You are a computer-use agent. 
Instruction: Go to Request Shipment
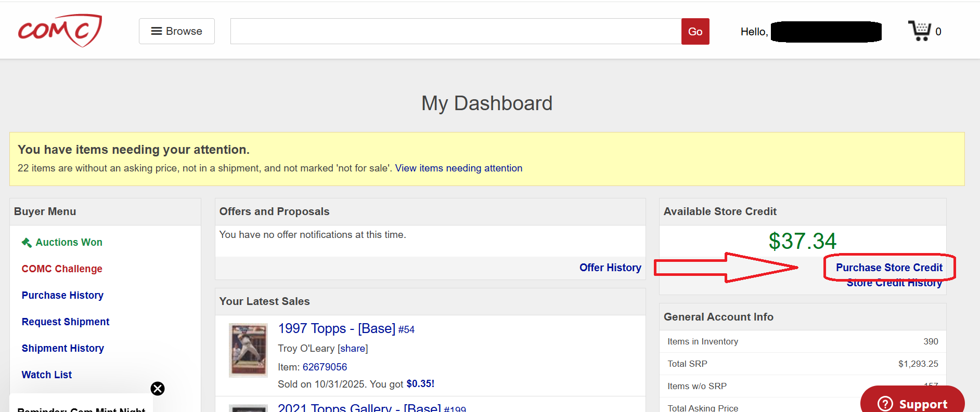tap(66, 322)
